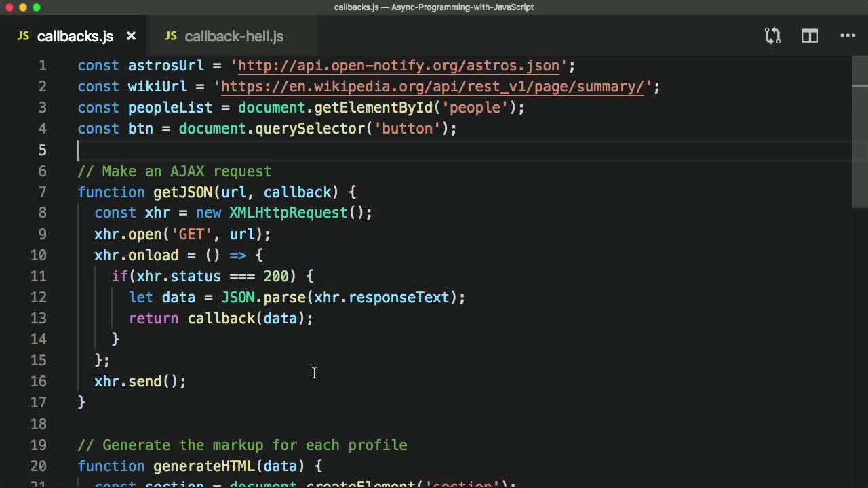Image resolution: width=868 pixels, height=488 pixels.
Task: Click the comment Make an AJAX request
Action: (174, 171)
